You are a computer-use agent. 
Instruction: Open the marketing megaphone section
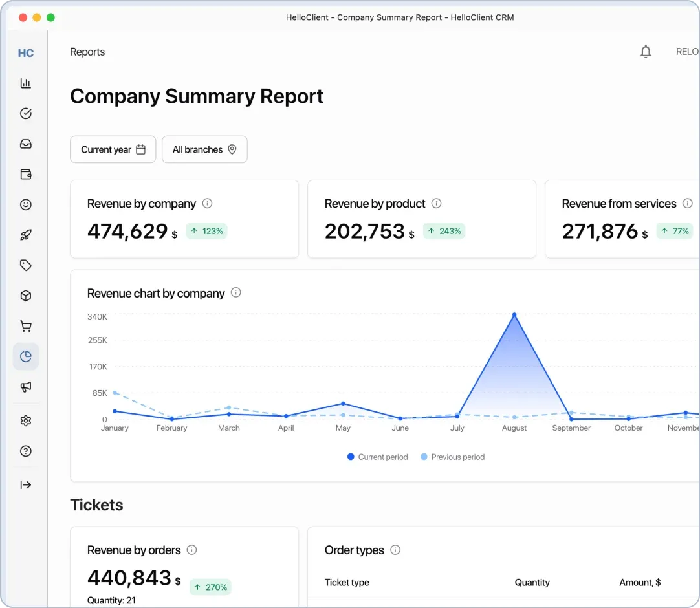click(x=26, y=387)
